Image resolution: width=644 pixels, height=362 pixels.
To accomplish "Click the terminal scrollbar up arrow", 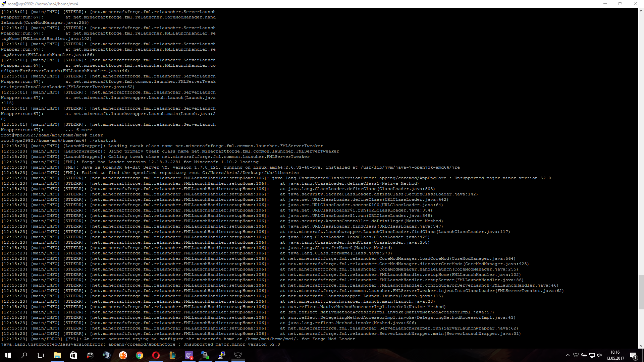I will (641, 11).
